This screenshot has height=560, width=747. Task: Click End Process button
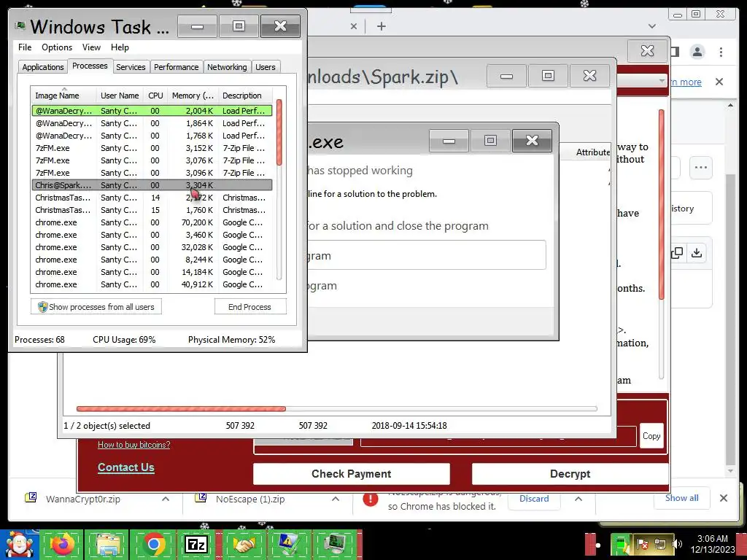pos(249,307)
